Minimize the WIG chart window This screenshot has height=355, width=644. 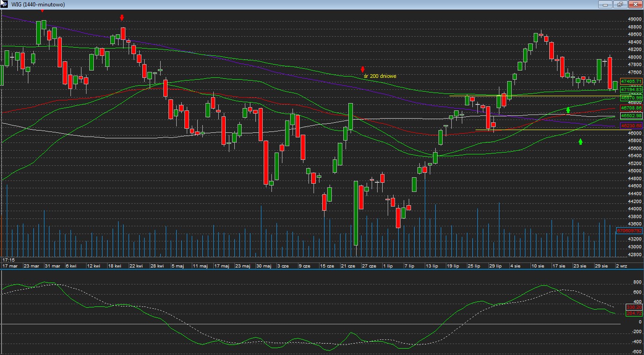[606, 5]
